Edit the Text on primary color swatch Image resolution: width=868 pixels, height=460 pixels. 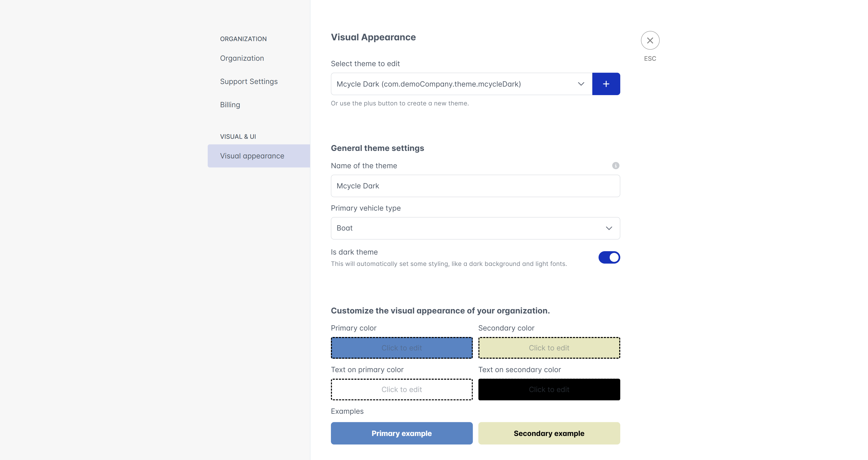pos(401,389)
